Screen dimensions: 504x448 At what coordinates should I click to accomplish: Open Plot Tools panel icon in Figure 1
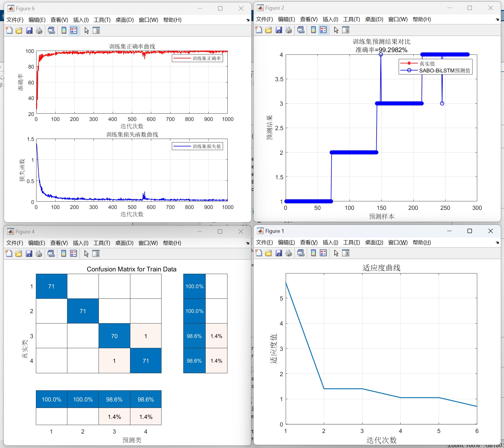(346, 253)
